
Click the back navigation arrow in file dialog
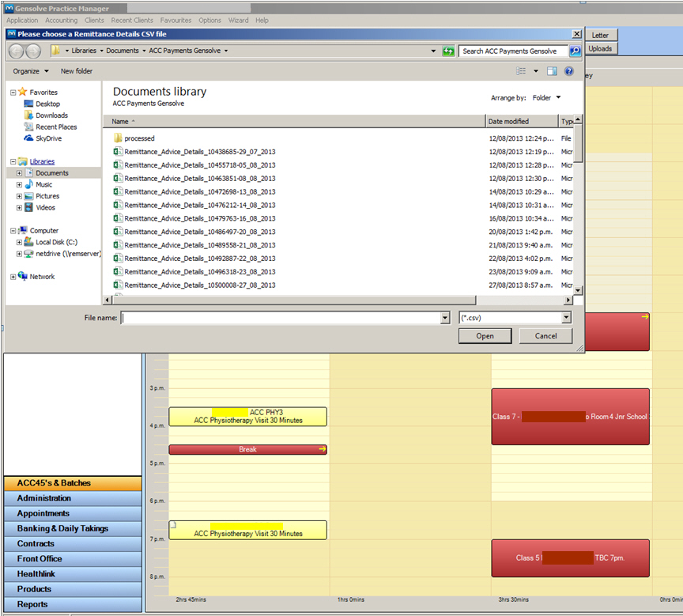16,51
